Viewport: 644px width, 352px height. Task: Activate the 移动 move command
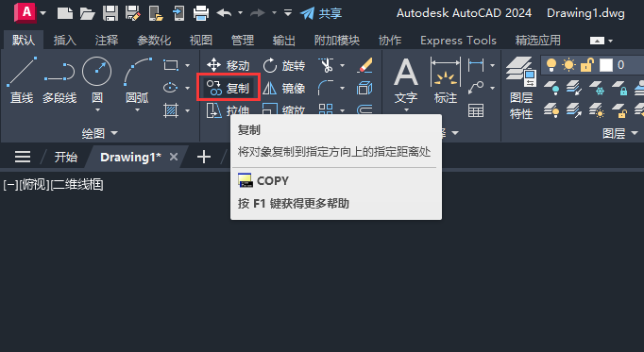[x=228, y=65]
